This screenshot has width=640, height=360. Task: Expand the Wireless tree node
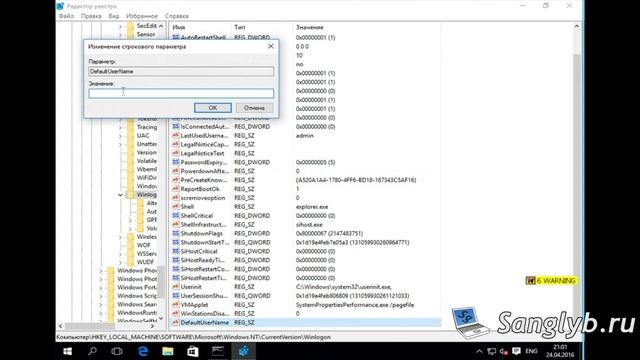tap(120, 237)
